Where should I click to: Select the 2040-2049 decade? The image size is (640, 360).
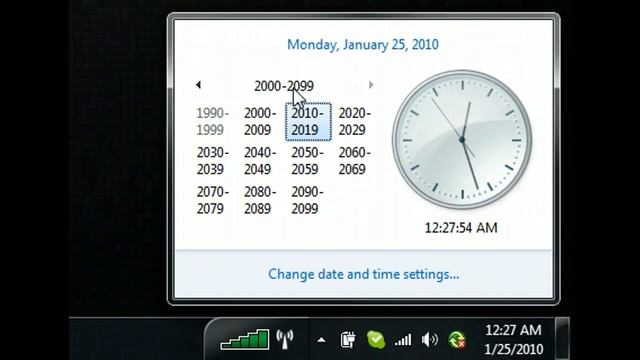click(260, 161)
